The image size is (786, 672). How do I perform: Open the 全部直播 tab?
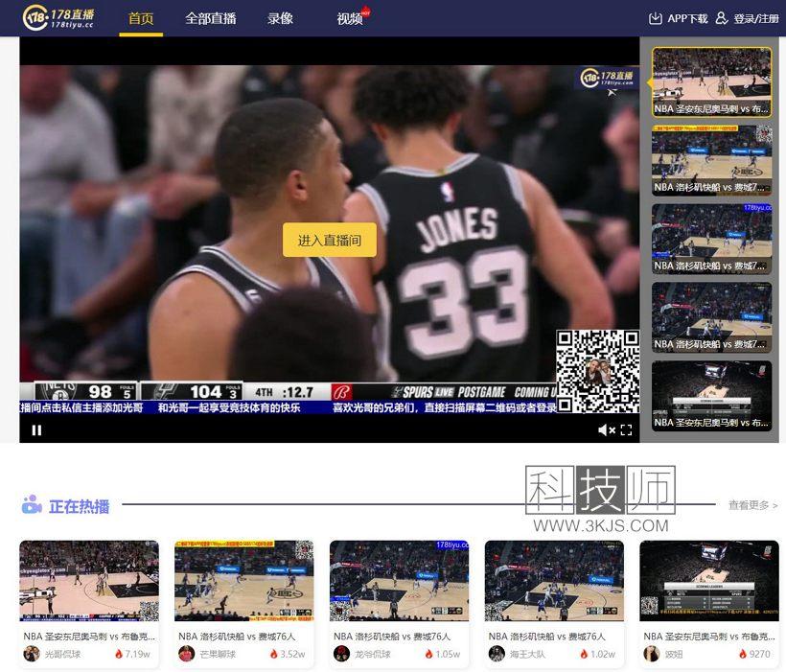tap(211, 18)
